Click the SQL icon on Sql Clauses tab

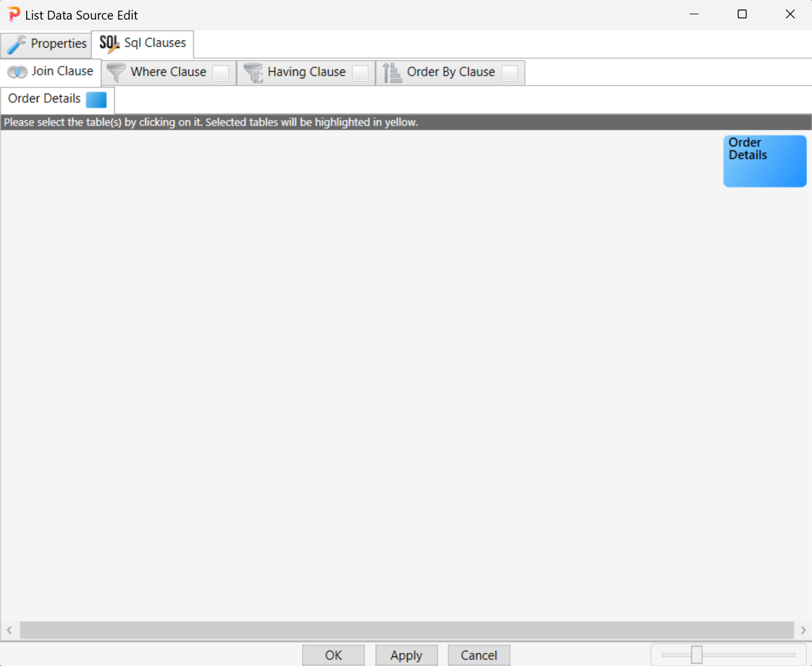pos(109,43)
